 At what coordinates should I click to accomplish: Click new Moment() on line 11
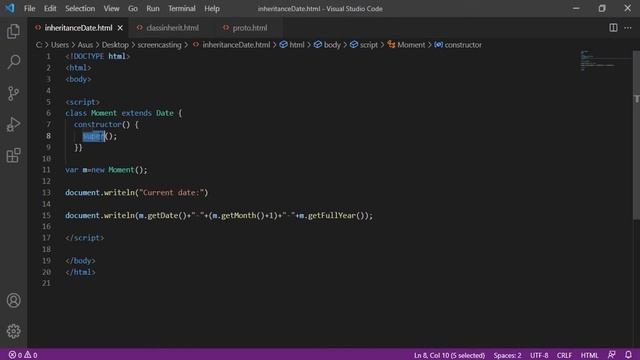119,170
